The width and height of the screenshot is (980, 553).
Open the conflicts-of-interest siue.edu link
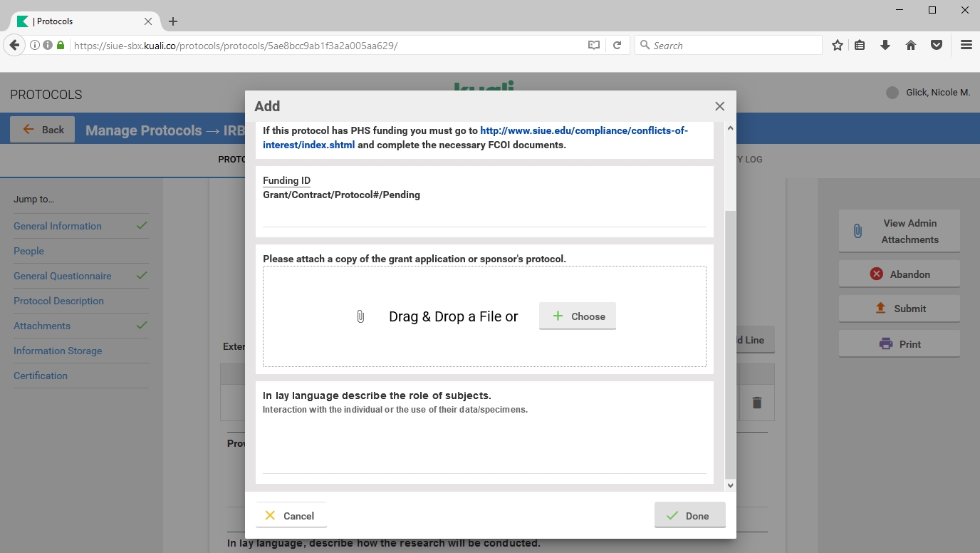[583, 131]
